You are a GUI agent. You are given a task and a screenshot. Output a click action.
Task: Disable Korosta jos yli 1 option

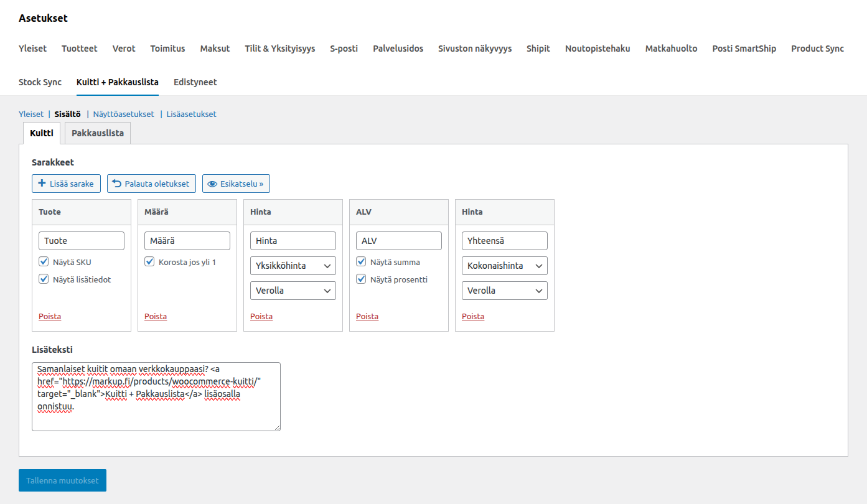click(149, 262)
